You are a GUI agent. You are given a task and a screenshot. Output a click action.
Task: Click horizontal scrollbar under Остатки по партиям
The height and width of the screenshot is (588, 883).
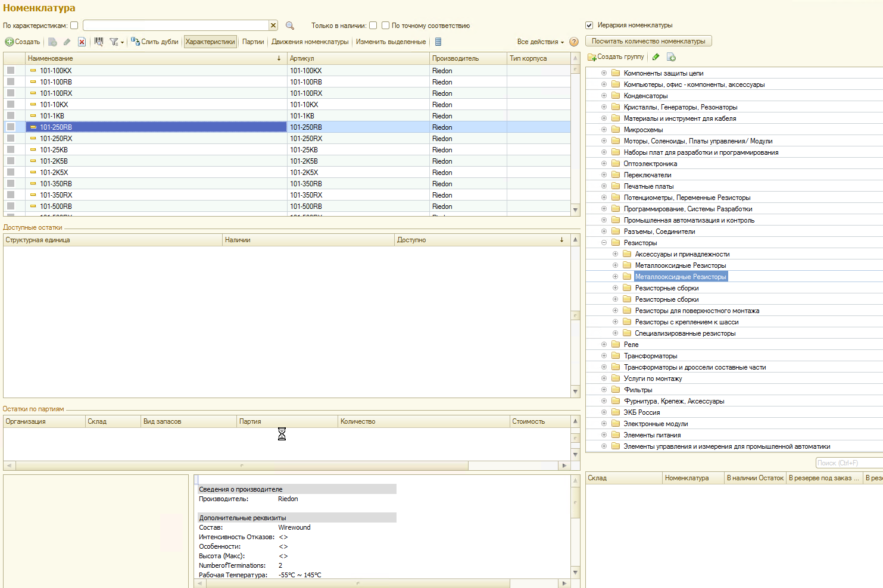242,465
